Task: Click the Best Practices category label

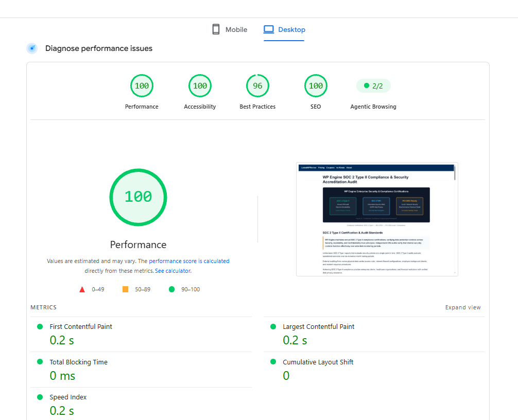Action: [257, 107]
